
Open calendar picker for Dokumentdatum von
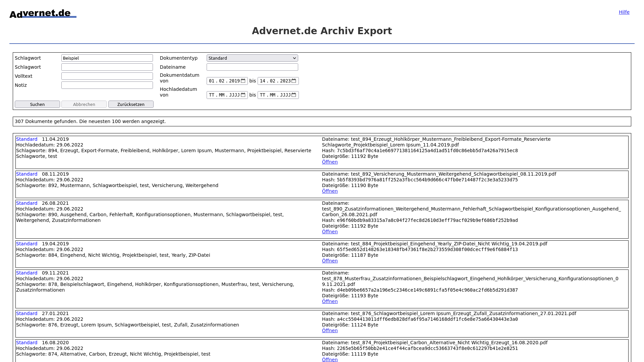243,81
